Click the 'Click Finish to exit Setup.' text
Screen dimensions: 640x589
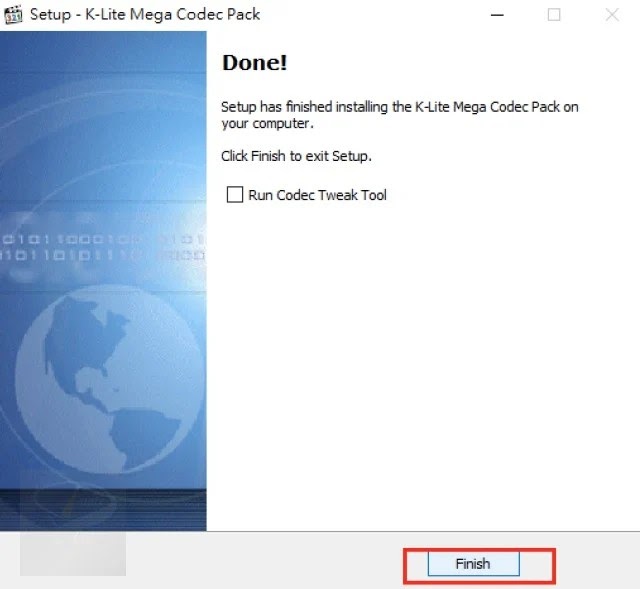coord(296,156)
